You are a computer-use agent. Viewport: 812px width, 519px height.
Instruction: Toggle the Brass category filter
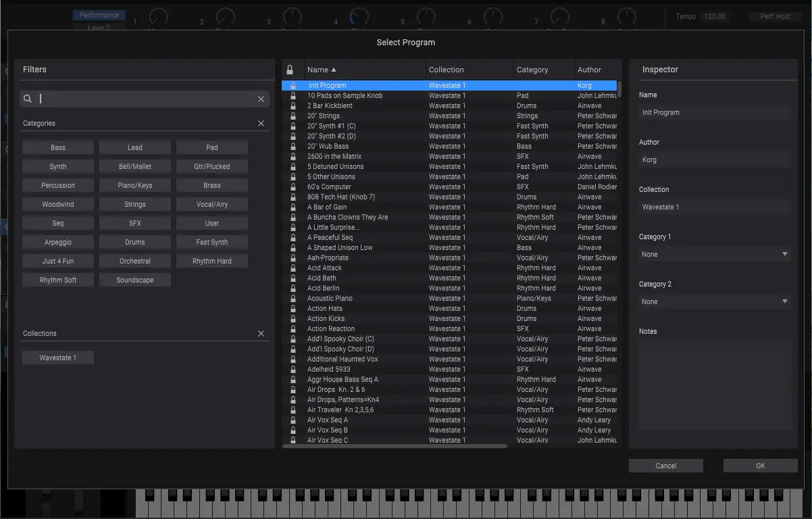tap(212, 185)
